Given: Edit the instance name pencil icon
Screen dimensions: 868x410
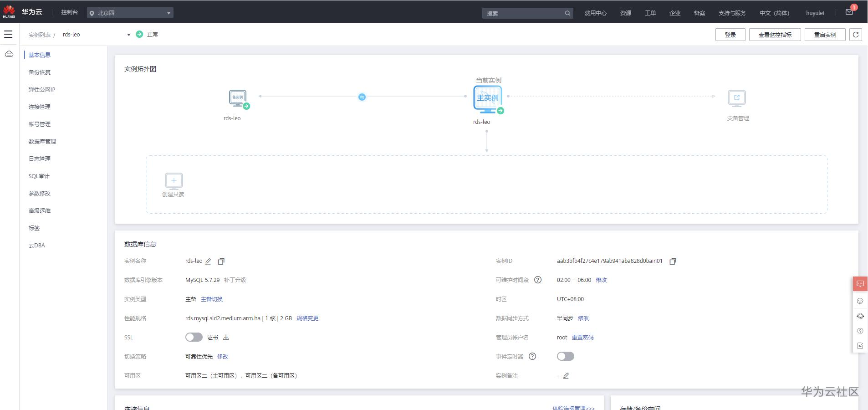Looking at the screenshot, I should coord(208,261).
